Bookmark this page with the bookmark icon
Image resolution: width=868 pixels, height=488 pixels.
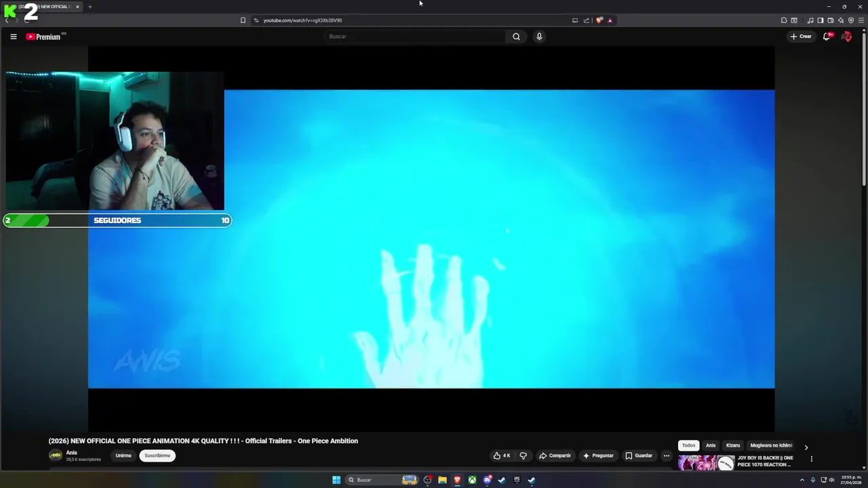tap(243, 20)
